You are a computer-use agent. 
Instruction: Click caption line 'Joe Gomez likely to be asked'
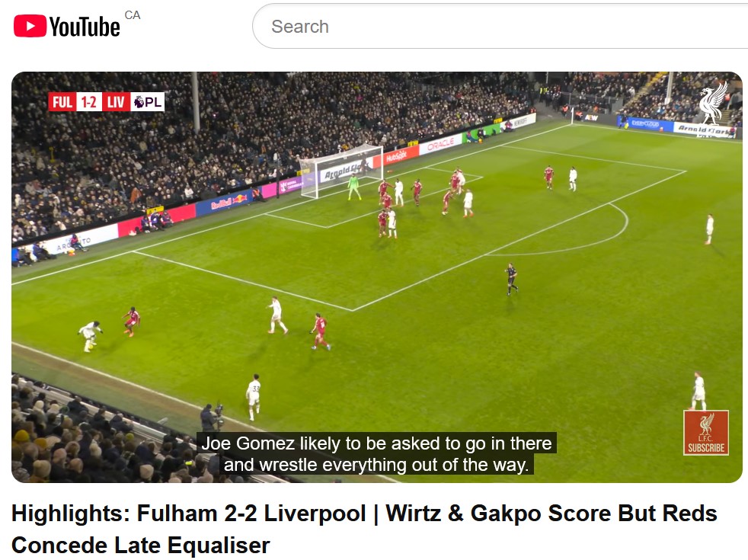[376, 443]
